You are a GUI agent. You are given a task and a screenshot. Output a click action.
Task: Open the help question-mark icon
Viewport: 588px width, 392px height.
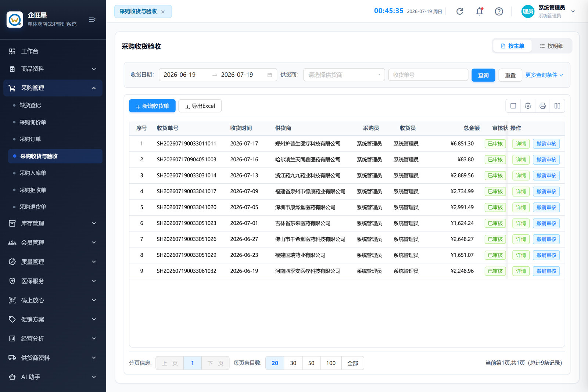499,11
